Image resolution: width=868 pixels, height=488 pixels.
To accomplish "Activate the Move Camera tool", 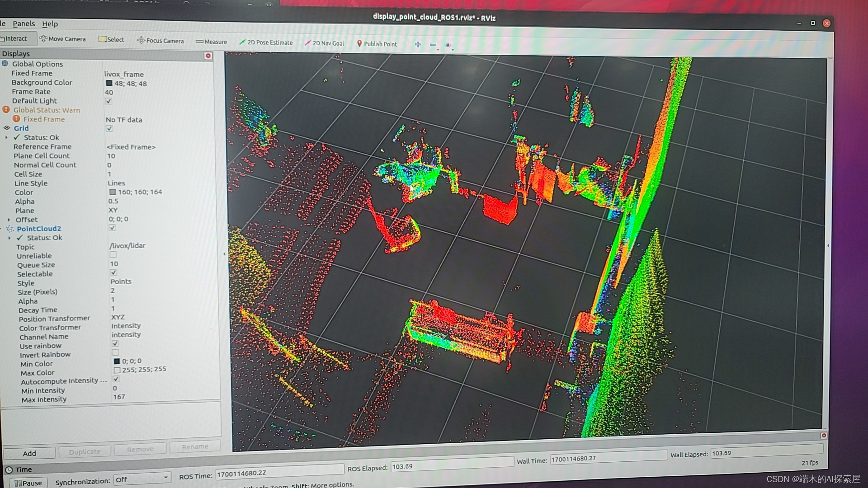I will point(62,39).
